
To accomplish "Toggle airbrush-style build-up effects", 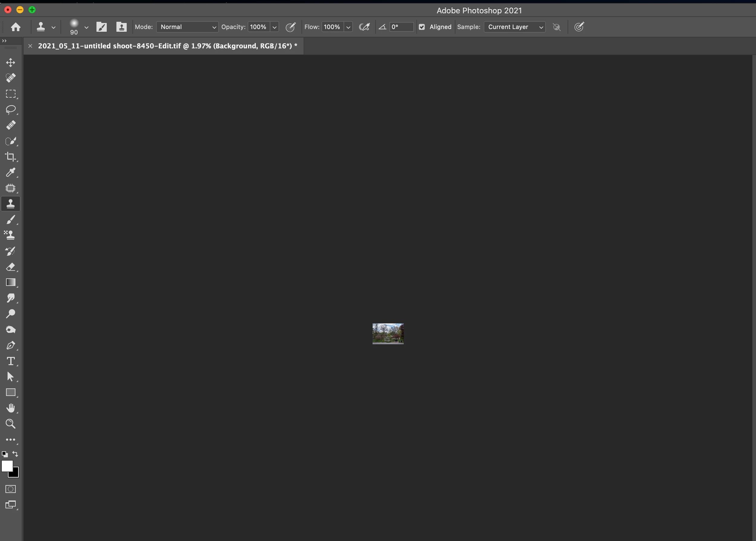I will (x=364, y=27).
